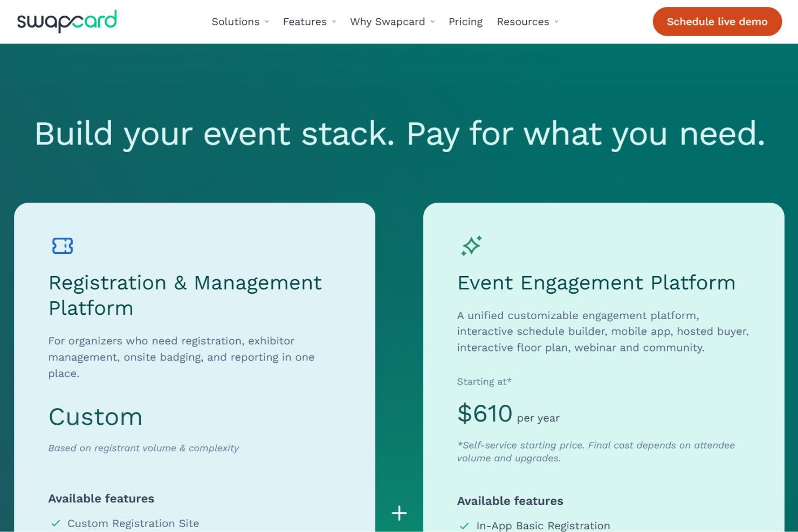
Task: Click 'Available features' in the Engagement card
Action: (x=510, y=501)
